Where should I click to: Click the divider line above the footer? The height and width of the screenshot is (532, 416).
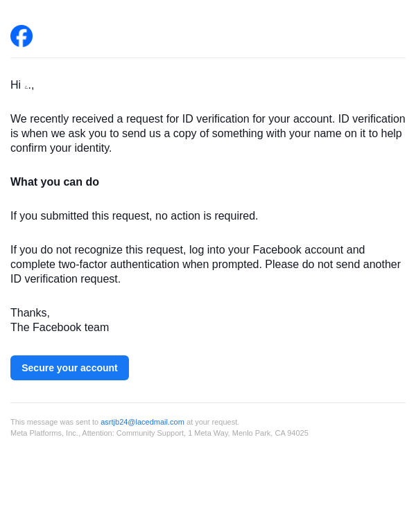click(208, 403)
